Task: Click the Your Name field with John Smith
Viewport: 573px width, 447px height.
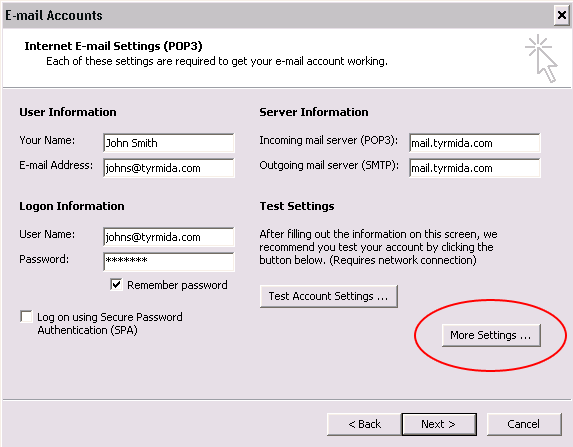Action: [x=168, y=143]
